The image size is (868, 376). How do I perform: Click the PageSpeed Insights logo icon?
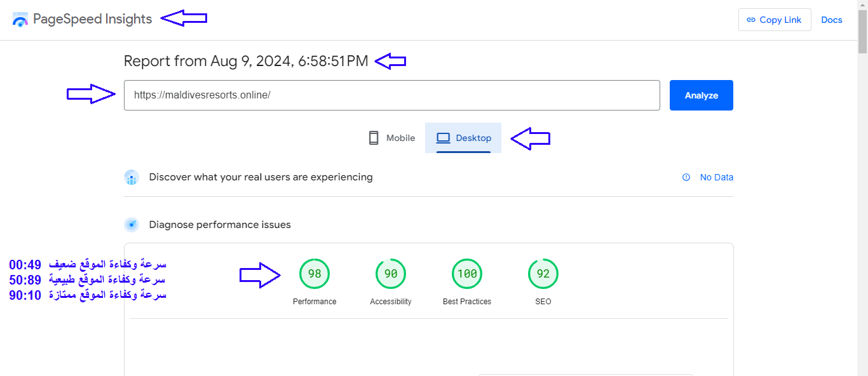[x=20, y=20]
